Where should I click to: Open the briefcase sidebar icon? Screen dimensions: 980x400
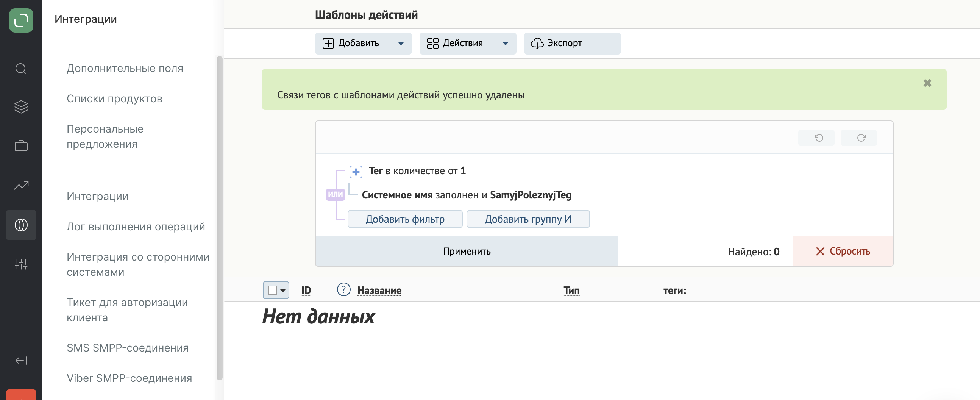21,146
